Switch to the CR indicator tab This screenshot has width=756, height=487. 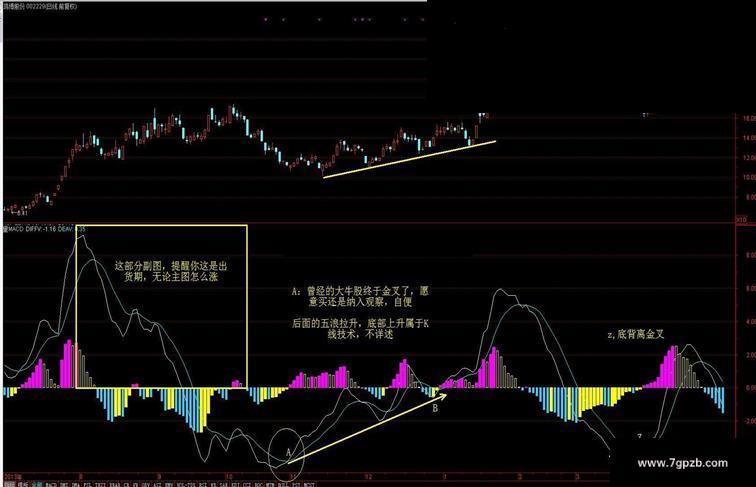pyautogui.click(x=125, y=484)
